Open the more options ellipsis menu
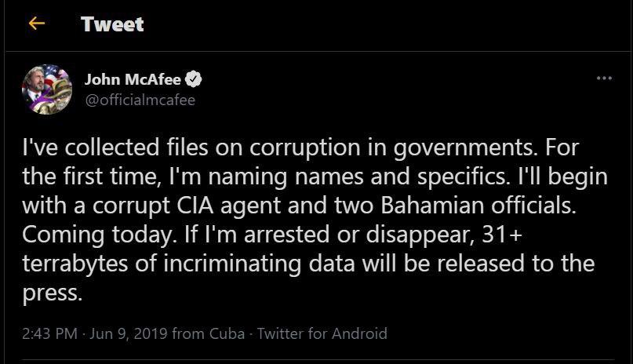The image size is (633, 364). tap(604, 78)
